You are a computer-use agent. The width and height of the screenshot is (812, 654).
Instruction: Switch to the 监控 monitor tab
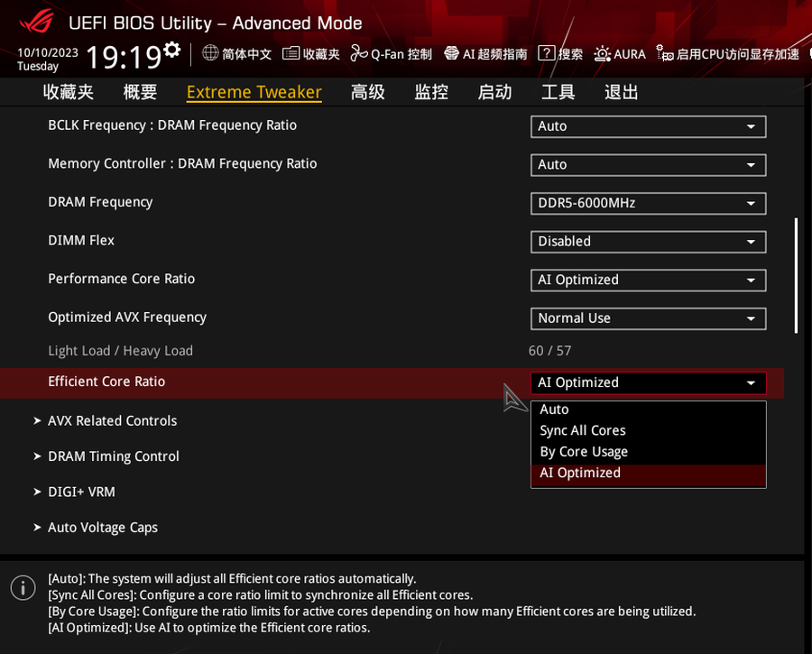click(431, 92)
